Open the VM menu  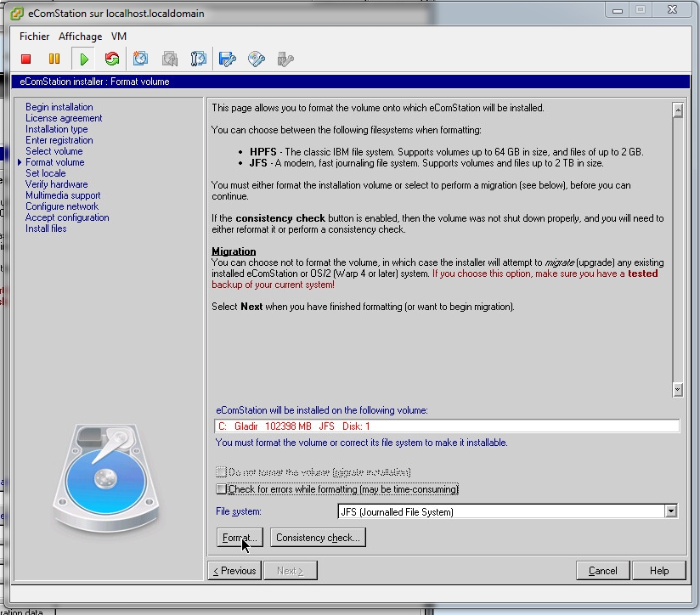(x=119, y=37)
